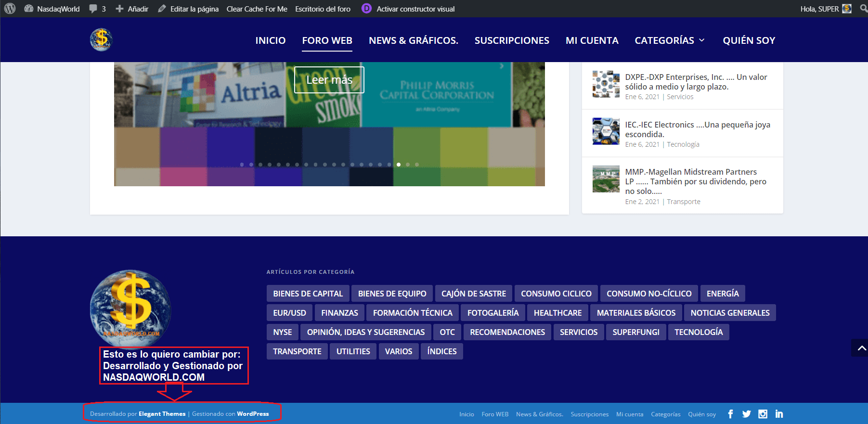
Task: Click BIENES DE CAPITAL category tag
Action: click(x=308, y=294)
